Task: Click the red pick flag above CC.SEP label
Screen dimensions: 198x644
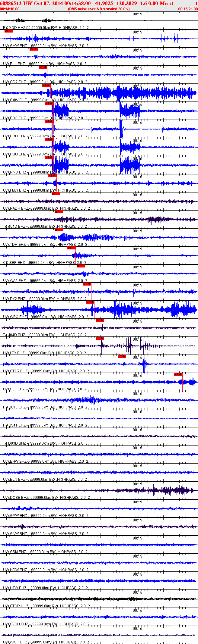Action: click(71, 248)
